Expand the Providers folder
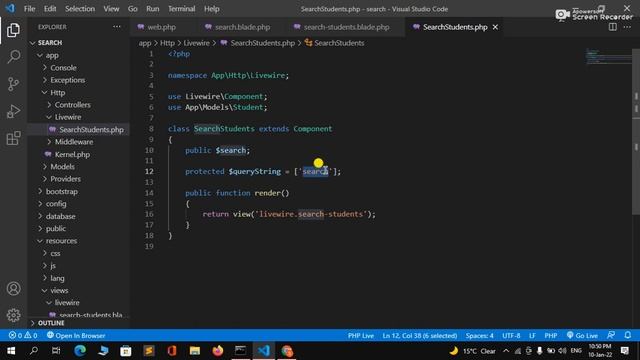The image size is (640, 360). click(x=65, y=179)
